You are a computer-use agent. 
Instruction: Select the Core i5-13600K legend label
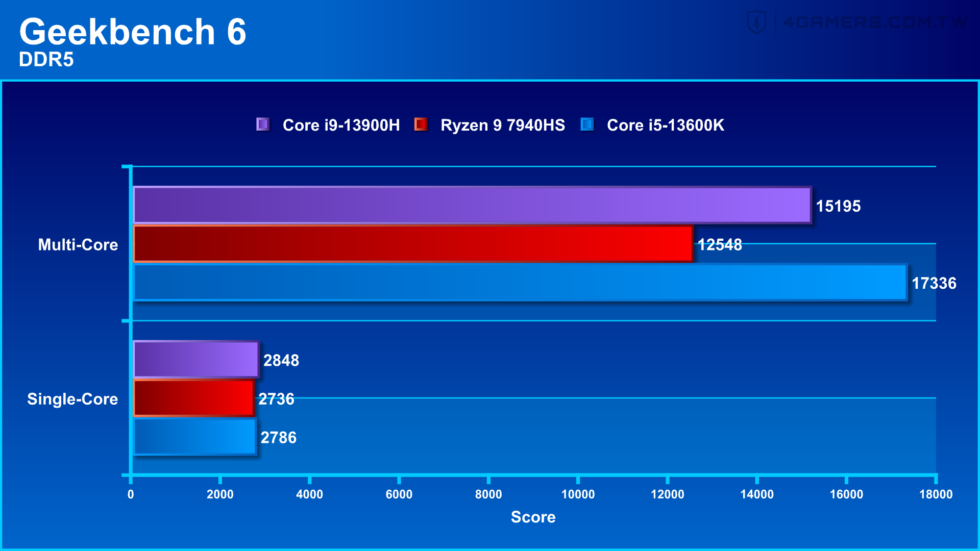(665, 125)
